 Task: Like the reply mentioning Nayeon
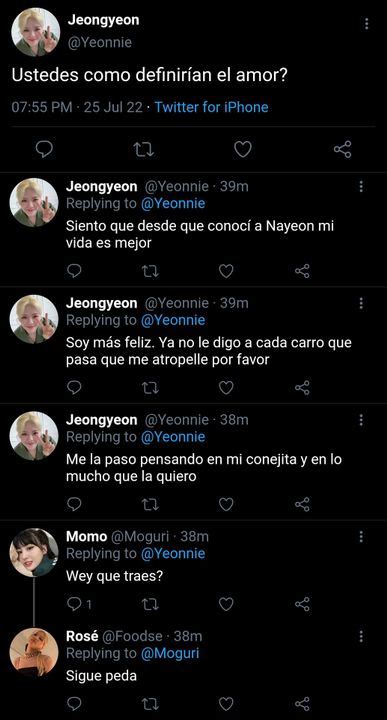click(226, 272)
